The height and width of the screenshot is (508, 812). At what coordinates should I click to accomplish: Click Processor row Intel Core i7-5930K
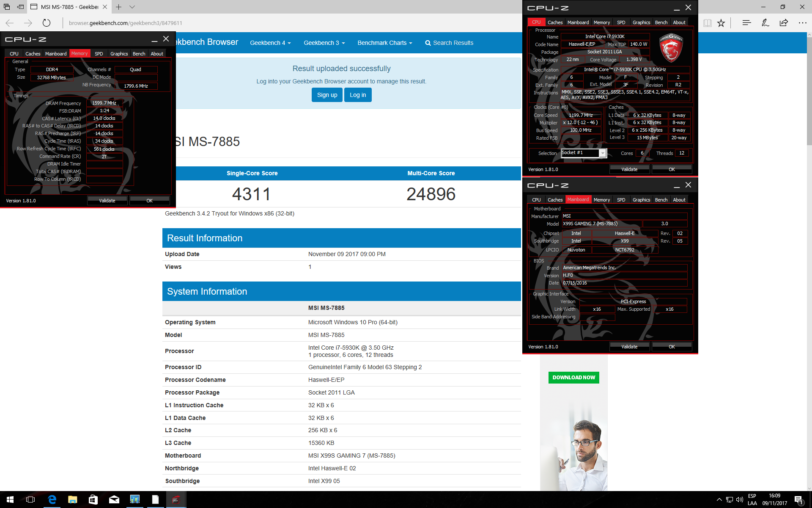342,351
